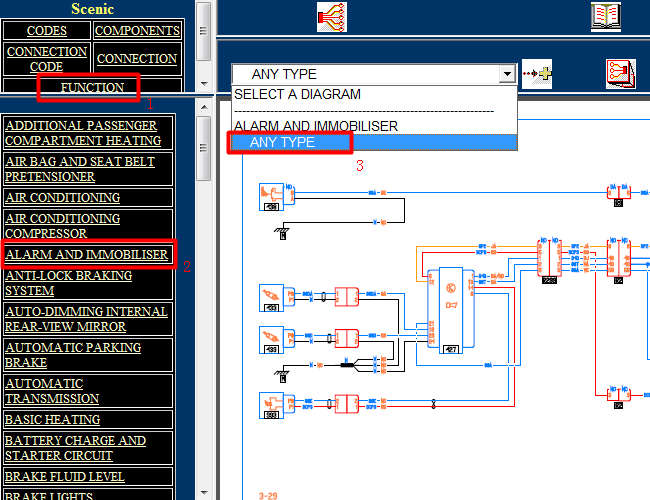Click top panel scrollbar thumb
The width and height of the screenshot is (650, 500).
204,32
